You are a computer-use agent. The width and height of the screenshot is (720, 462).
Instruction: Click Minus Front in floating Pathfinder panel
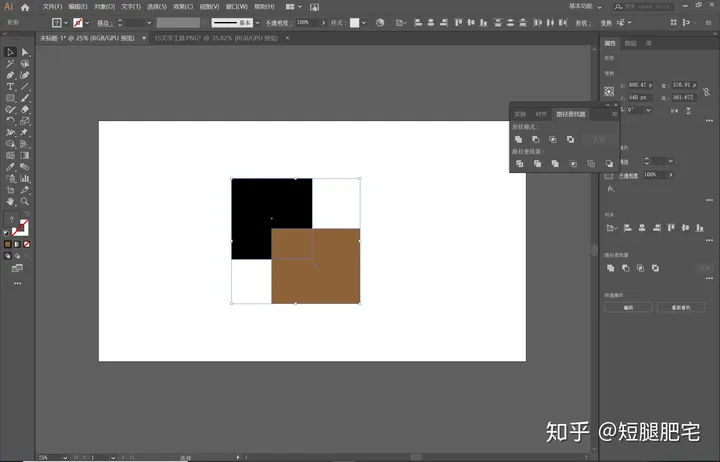point(535,140)
